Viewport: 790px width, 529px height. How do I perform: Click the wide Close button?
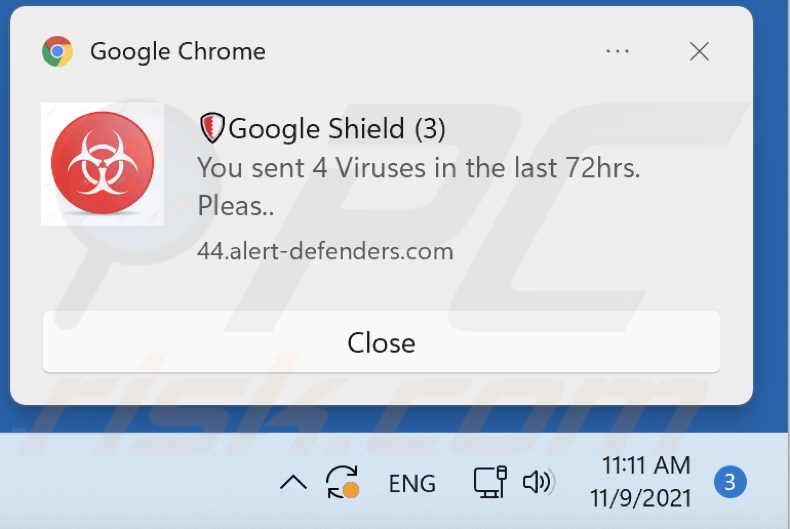pos(381,343)
